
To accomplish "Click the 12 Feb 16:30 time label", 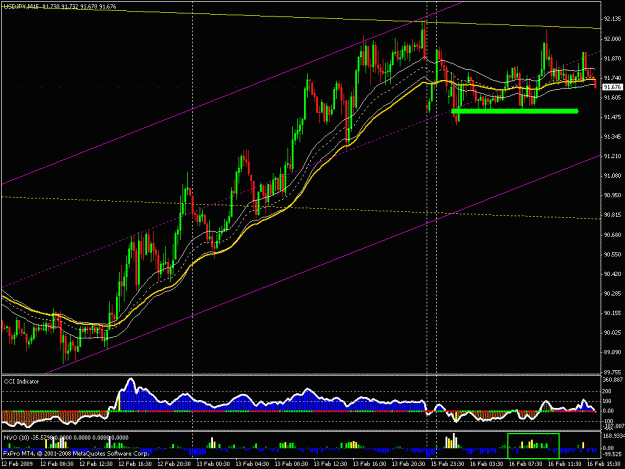I will (135, 464).
